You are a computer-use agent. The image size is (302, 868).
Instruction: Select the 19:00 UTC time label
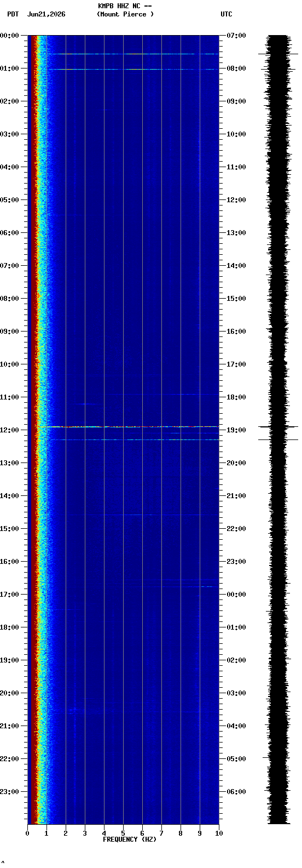point(236,430)
